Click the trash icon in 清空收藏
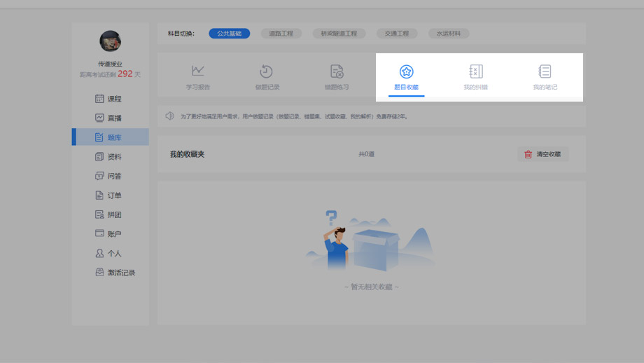Viewport: 644px width, 363px height. click(528, 154)
